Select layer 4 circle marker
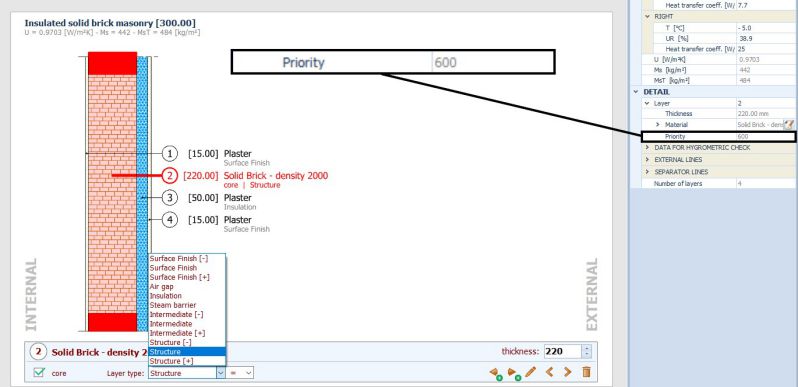 [x=170, y=220]
